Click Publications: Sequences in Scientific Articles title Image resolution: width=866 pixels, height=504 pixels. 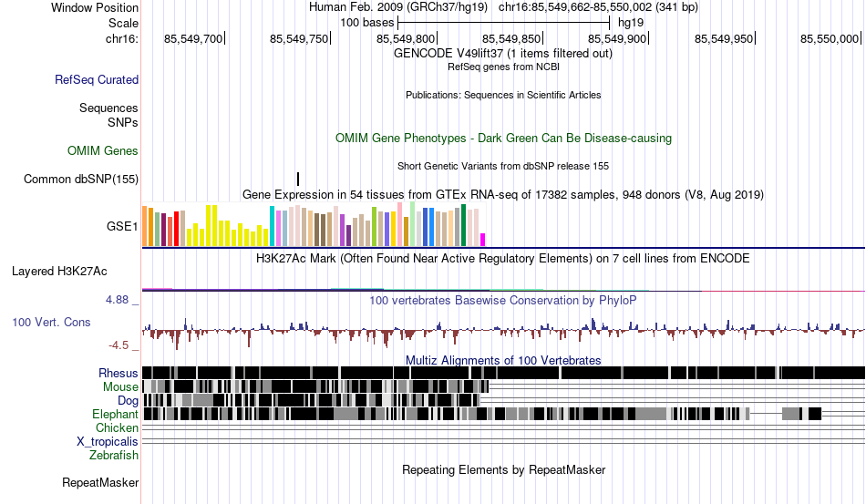503,95
